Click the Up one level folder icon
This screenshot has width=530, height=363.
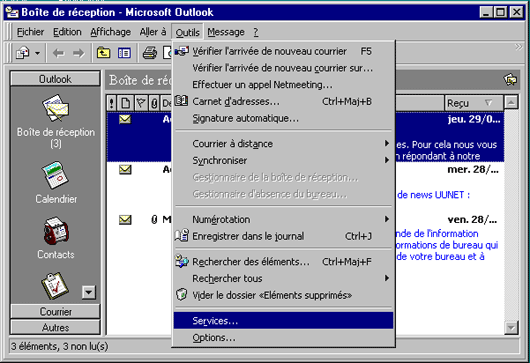(x=103, y=53)
